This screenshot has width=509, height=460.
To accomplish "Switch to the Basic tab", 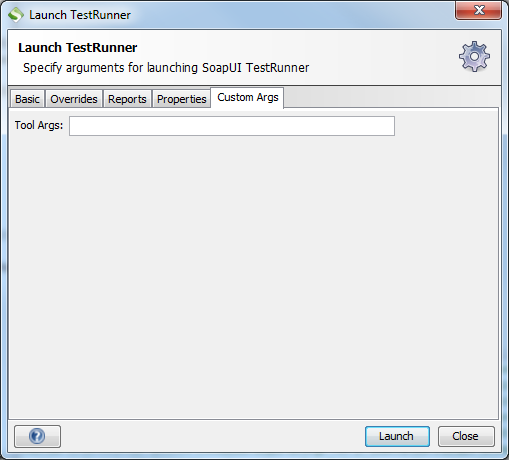I will click(x=27, y=99).
